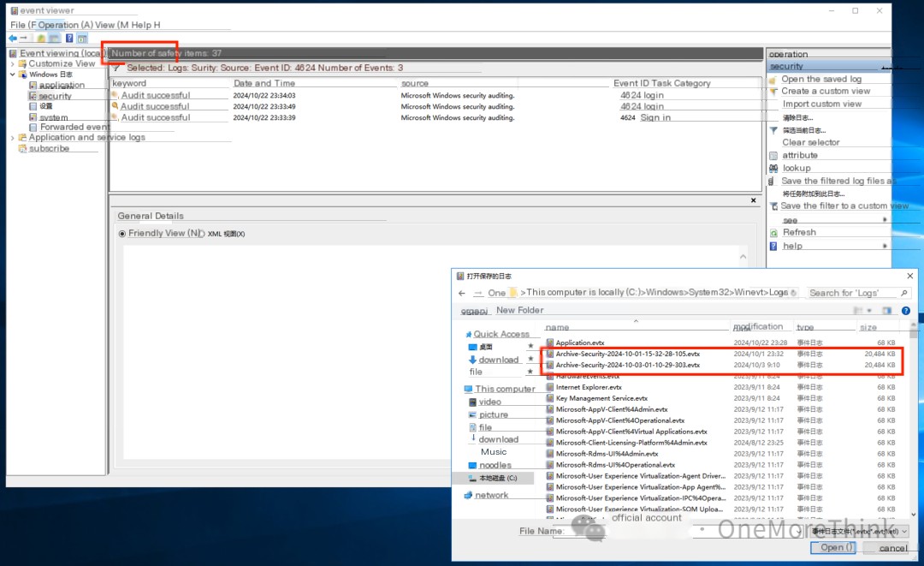
Task: Click the blue help icon in Event Viewer toolbar
Action: [69, 39]
